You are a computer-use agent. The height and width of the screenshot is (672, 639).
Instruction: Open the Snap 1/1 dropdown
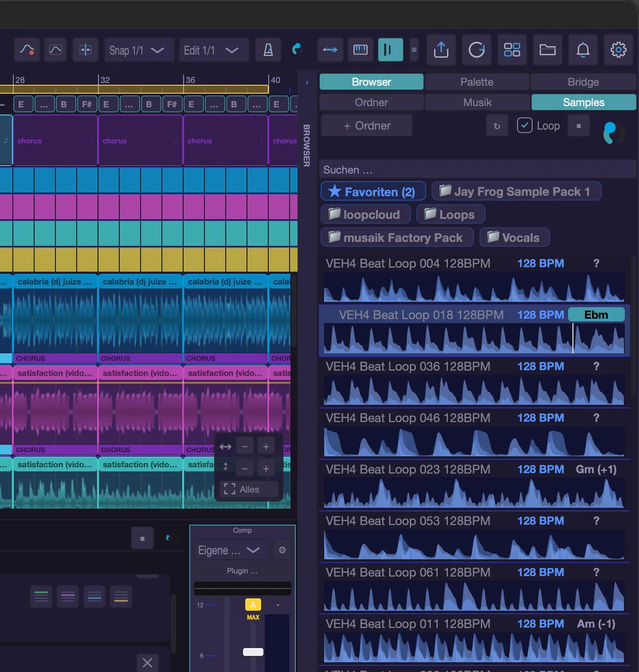point(139,50)
